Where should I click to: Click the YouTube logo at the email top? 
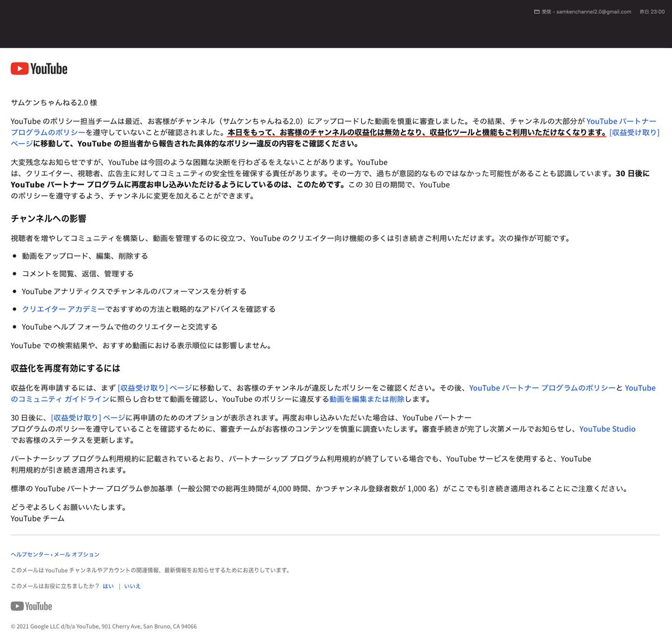click(39, 69)
